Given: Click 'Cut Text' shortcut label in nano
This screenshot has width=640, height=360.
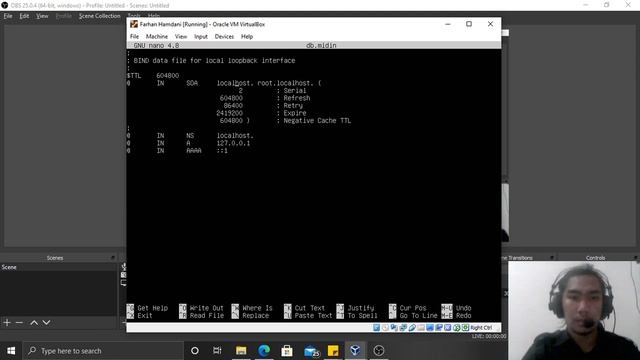Looking at the screenshot, I should point(310,308).
